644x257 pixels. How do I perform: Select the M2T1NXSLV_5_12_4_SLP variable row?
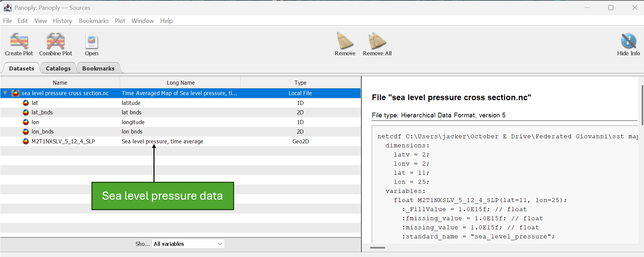tap(180, 141)
